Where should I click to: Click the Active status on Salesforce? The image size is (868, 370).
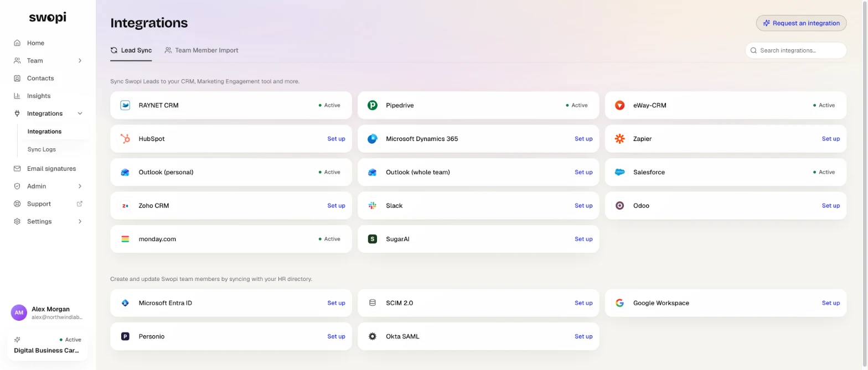pyautogui.click(x=824, y=172)
